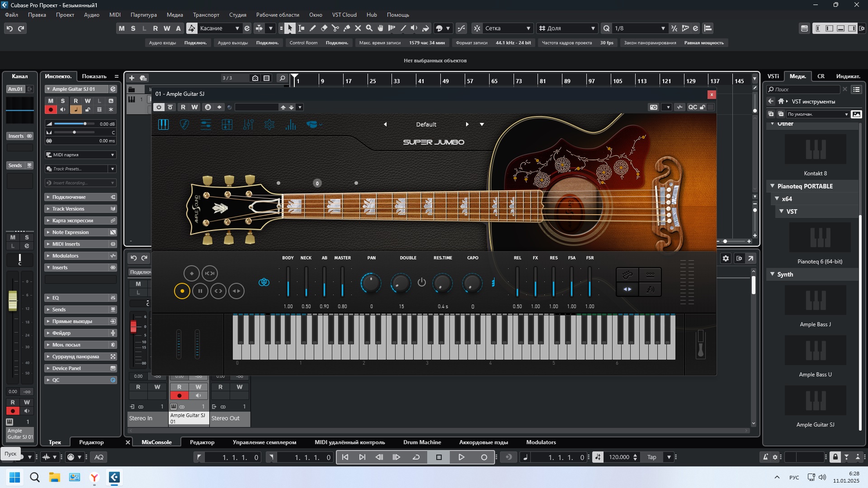Toggle Record Enable on inspector track
The image size is (868, 488).
[x=51, y=109]
